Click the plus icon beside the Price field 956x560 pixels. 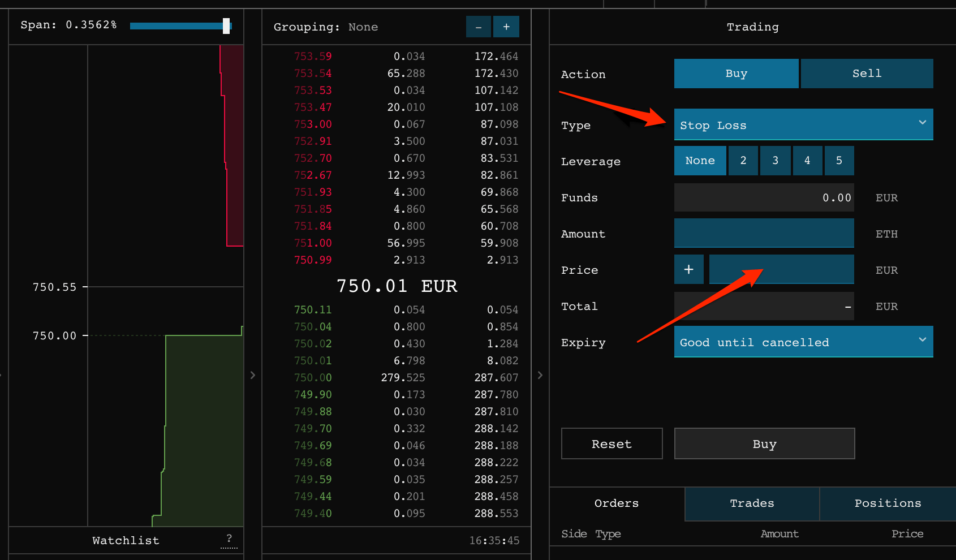pos(688,269)
